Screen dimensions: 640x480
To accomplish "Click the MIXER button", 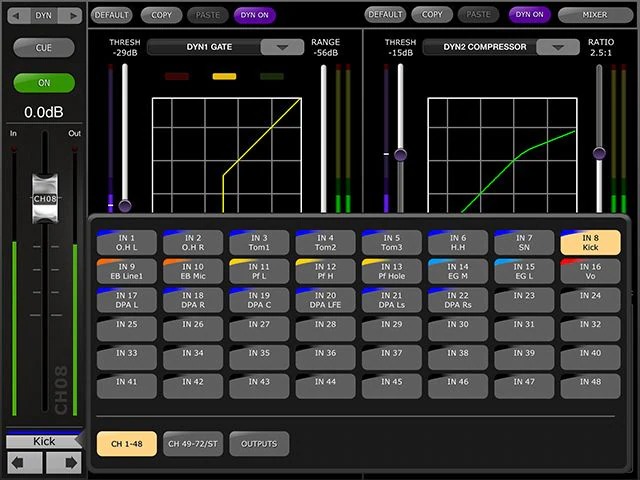I will 595,15.
